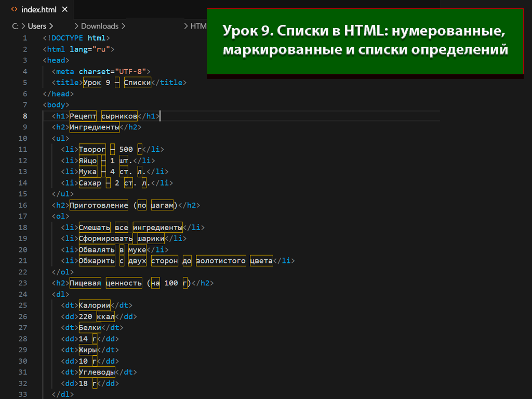Click line number 24 beside the dl tag
Viewport: 532px width, 399px height.
click(23, 294)
